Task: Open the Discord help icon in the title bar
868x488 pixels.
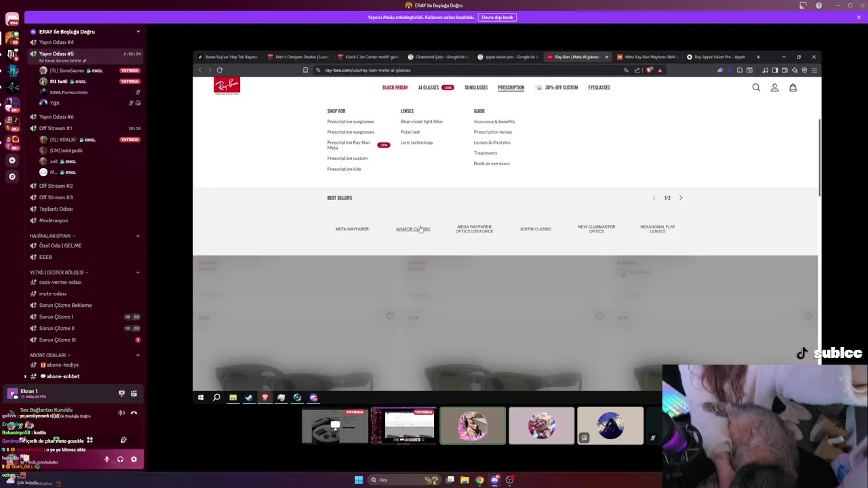Action: (818, 5)
